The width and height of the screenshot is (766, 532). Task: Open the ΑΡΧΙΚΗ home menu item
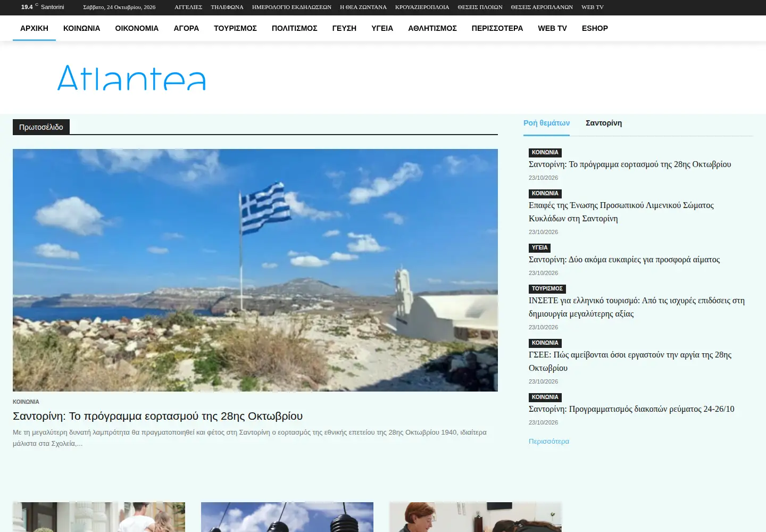point(34,28)
